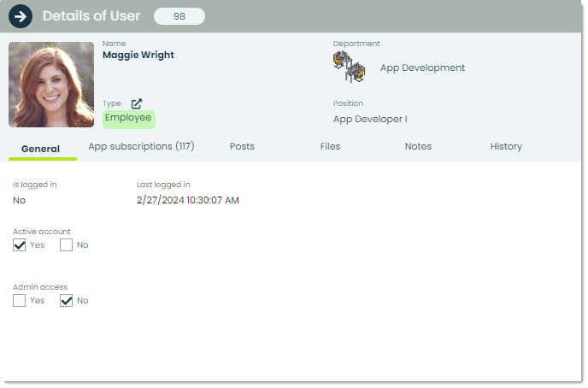Toggle the Admin access No checkbox
Viewport: 588px width, 388px height.
point(66,301)
